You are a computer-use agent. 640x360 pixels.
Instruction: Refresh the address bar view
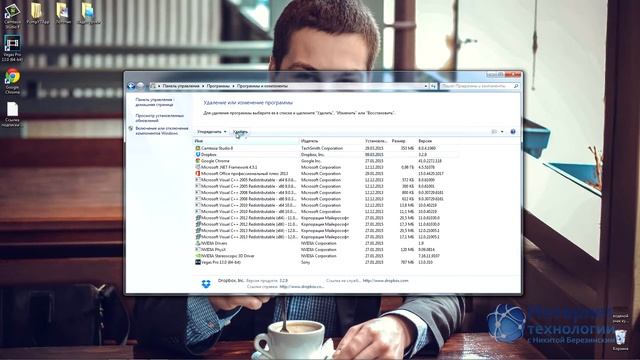click(x=433, y=86)
